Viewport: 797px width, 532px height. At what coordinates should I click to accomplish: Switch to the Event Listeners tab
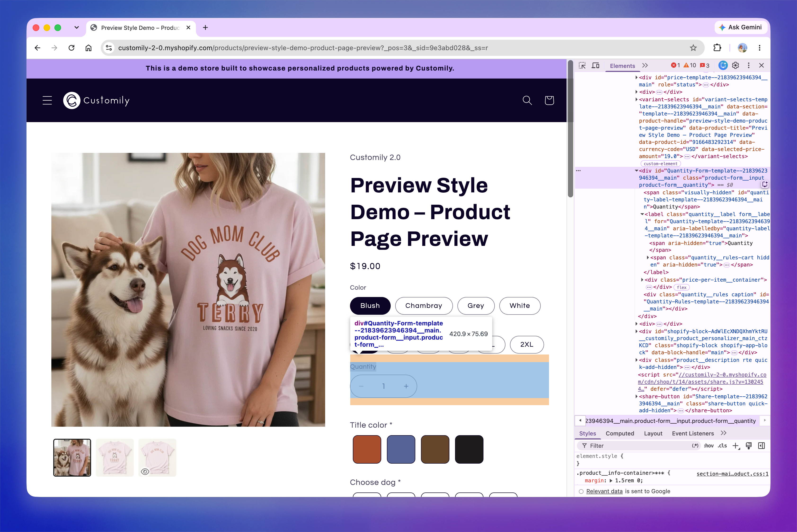tap(693, 434)
